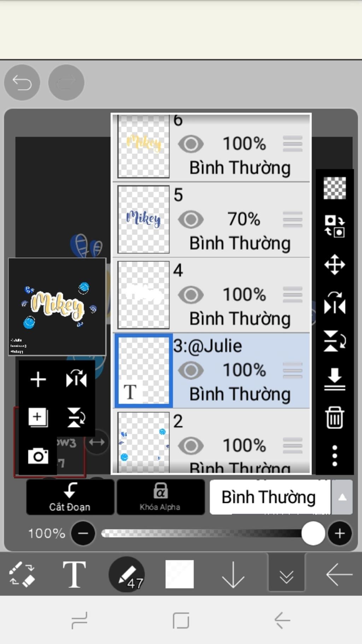Screen dimensions: 362x644
Task: Toggle the Khóa Alpha lock
Action: tap(160, 497)
